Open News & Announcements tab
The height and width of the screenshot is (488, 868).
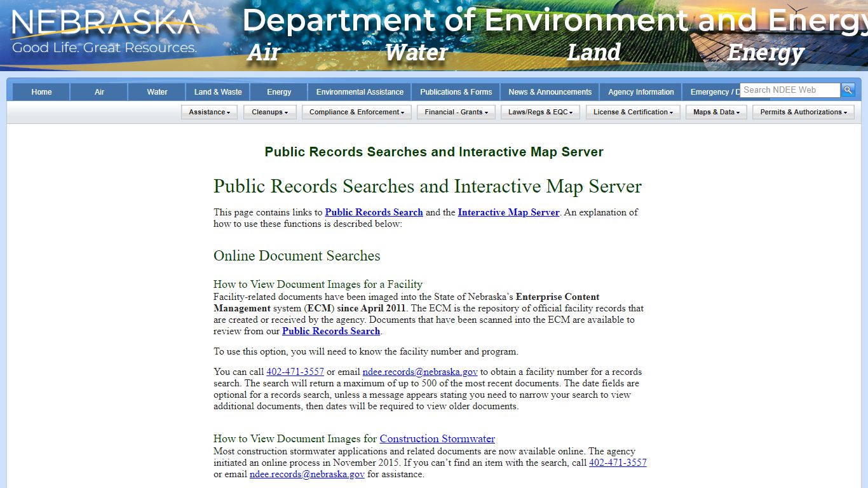tap(550, 92)
